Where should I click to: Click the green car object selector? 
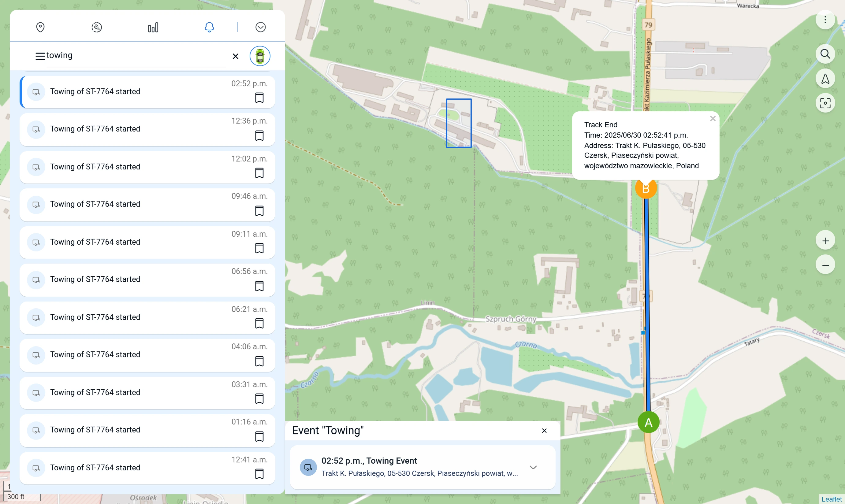(260, 56)
